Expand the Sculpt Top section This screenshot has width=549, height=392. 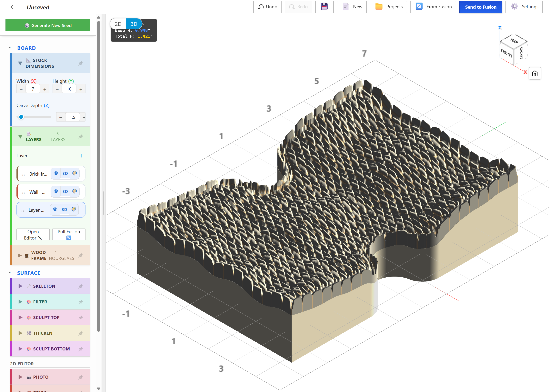[x=20, y=318]
